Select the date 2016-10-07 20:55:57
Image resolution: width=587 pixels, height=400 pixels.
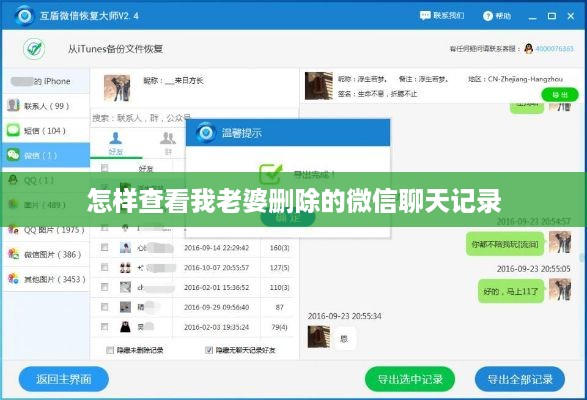216,268
